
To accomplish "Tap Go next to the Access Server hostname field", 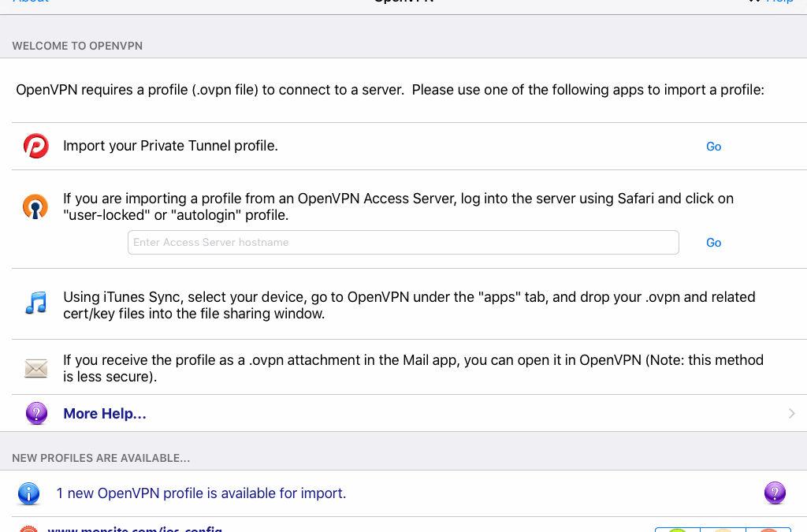I will coord(713,243).
